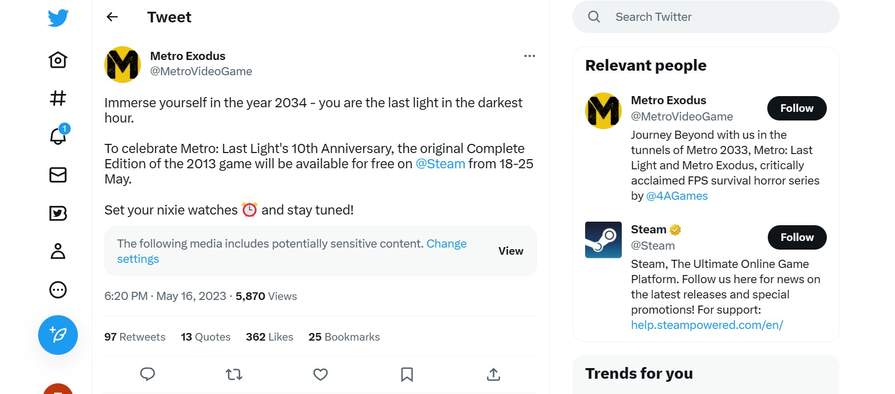Go back using the left arrow
This screenshot has height=394, width=895.
[x=112, y=17]
